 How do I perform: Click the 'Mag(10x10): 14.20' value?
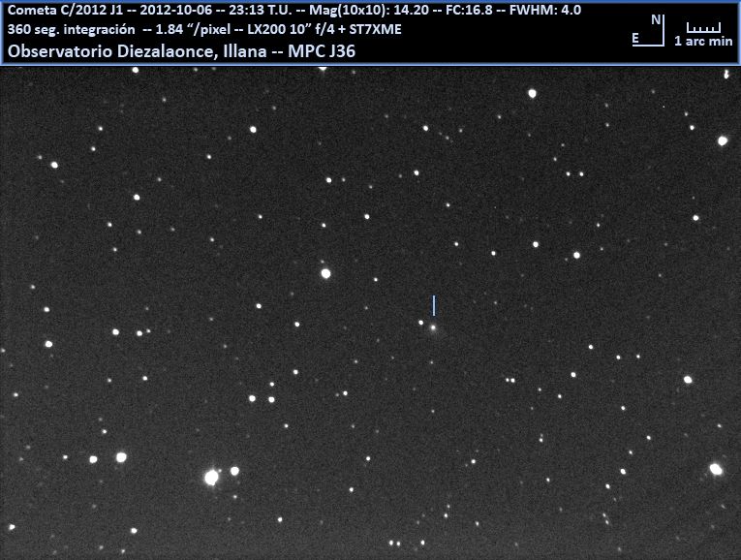pos(369,10)
